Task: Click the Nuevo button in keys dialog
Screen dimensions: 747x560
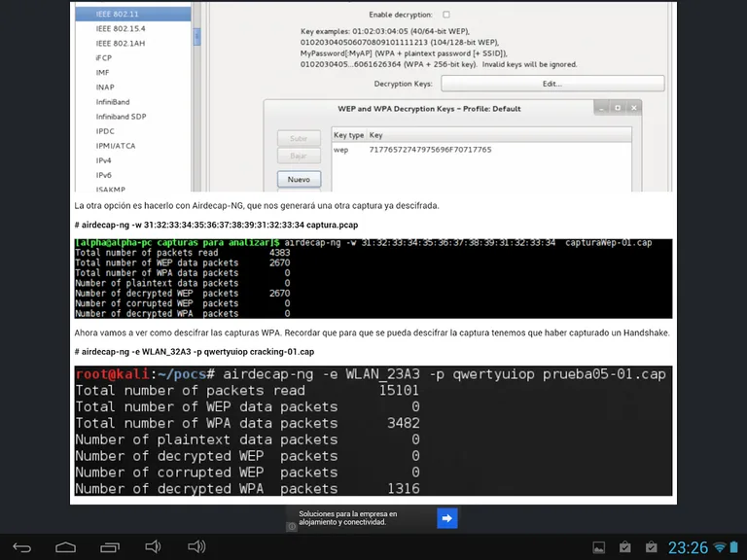Action: (299, 179)
